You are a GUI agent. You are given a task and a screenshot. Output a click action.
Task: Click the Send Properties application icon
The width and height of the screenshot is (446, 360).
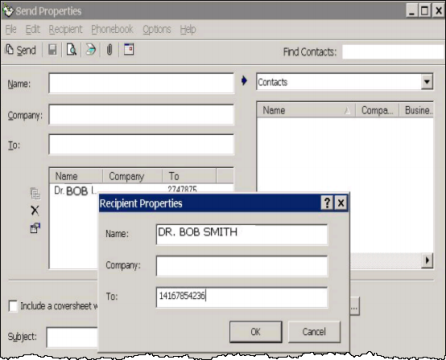(8, 11)
